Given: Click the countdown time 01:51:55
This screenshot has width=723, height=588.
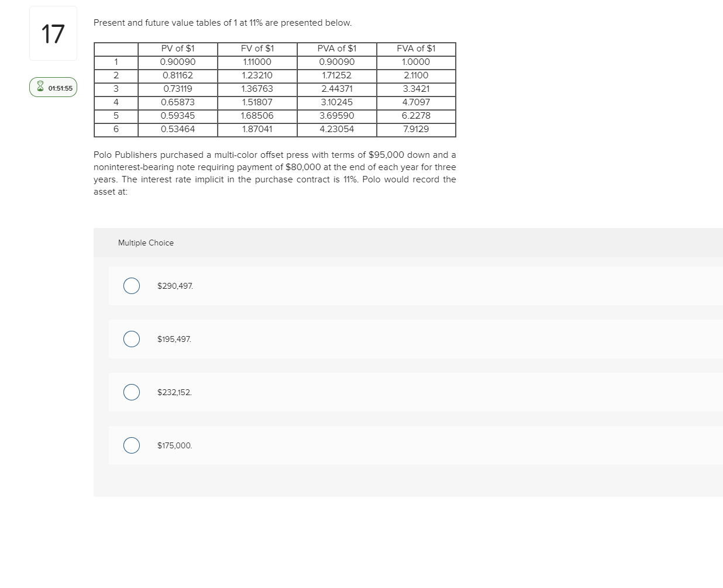Looking at the screenshot, I should (60, 87).
